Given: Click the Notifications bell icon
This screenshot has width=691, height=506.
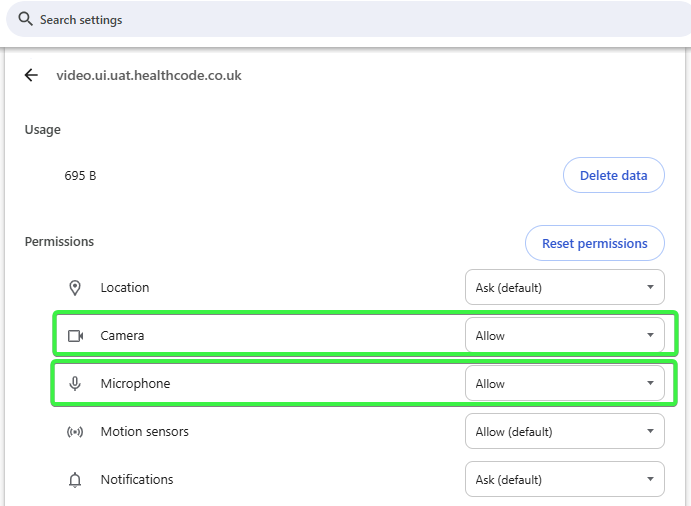Looking at the screenshot, I should (x=75, y=480).
